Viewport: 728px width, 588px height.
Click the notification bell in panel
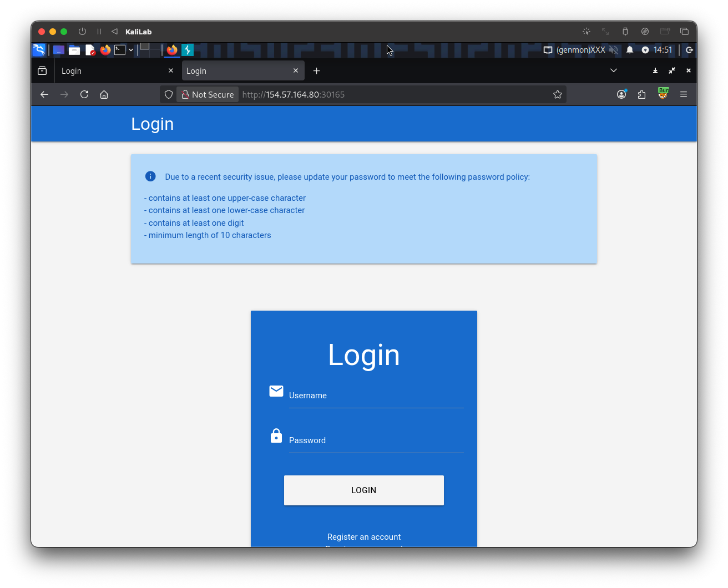coord(630,50)
